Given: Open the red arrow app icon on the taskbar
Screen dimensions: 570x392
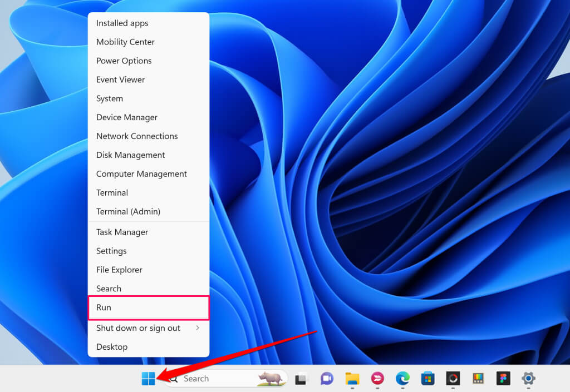Looking at the screenshot, I should (377, 379).
